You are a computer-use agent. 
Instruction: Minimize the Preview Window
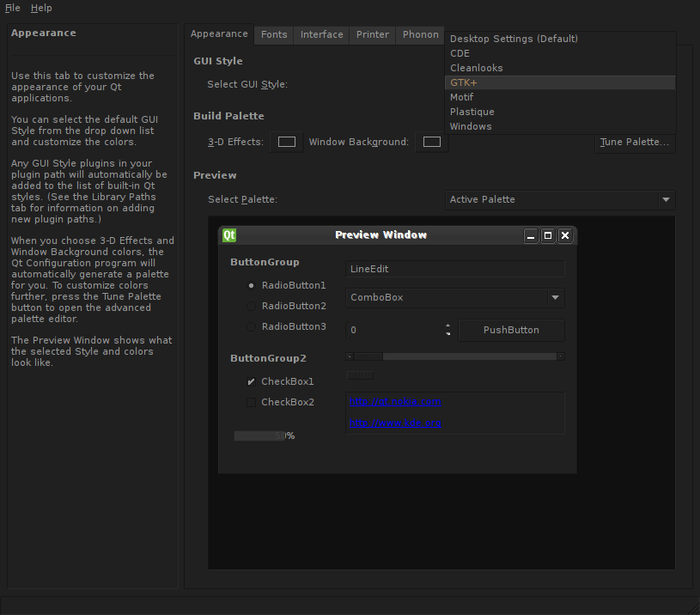click(x=530, y=235)
